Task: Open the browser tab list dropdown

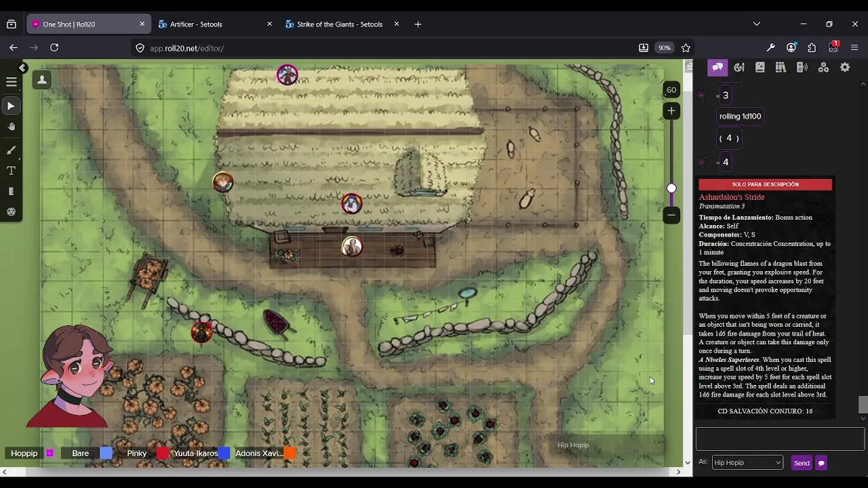Action: point(757,24)
